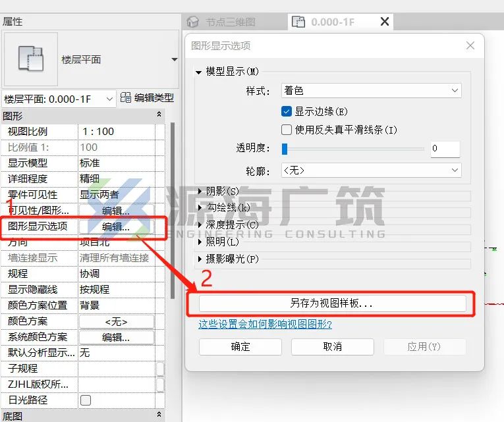The image size is (504, 422).
Task: Open the 样式 dropdown showing 着色
Action: (x=372, y=91)
